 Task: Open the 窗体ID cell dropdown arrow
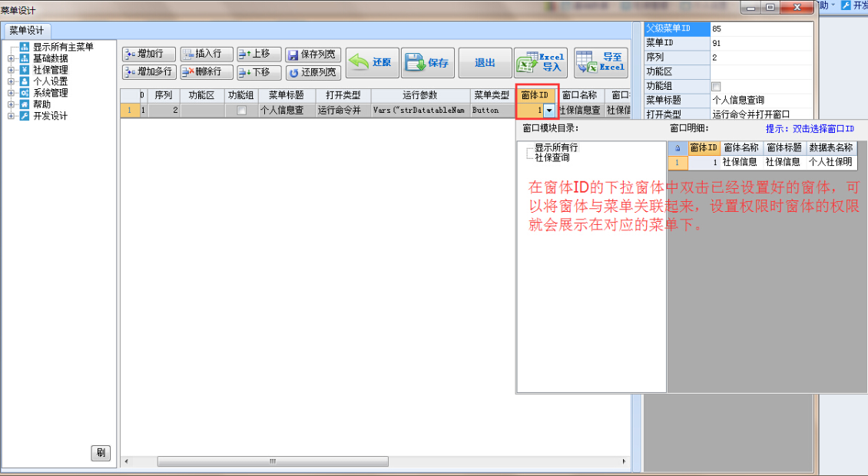(x=549, y=110)
